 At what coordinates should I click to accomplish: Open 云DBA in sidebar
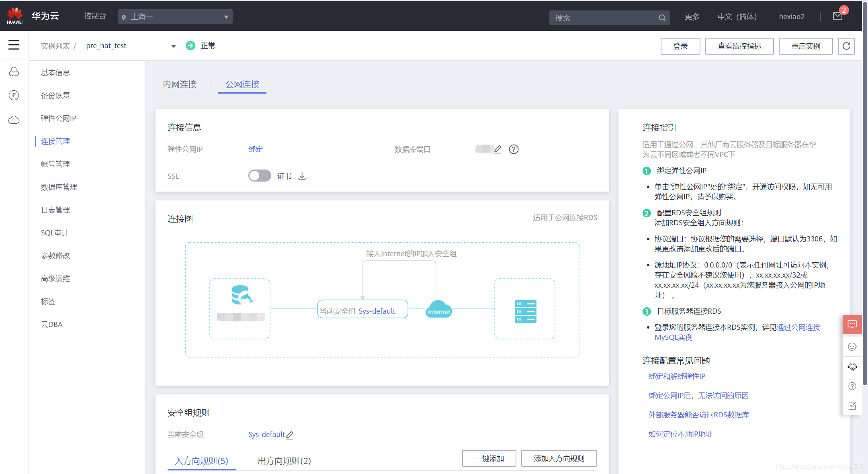pos(52,324)
